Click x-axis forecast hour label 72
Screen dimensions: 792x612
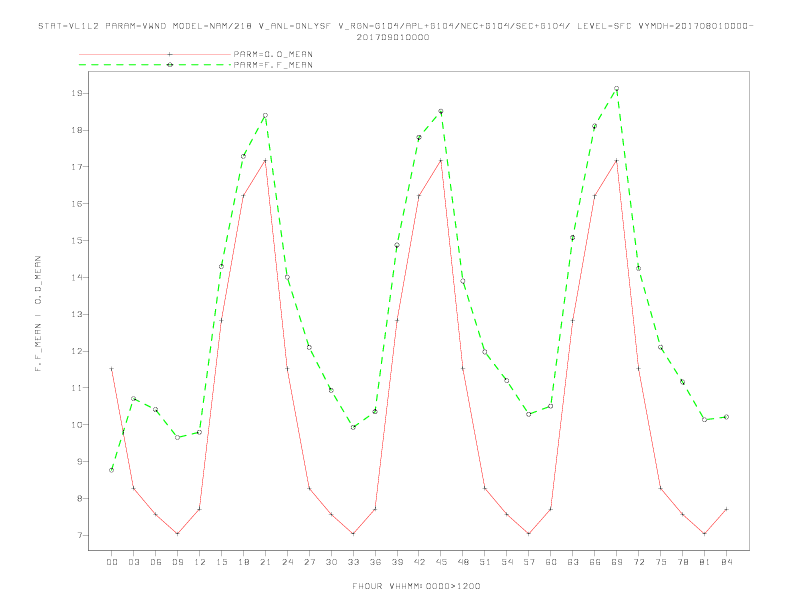[x=638, y=562]
